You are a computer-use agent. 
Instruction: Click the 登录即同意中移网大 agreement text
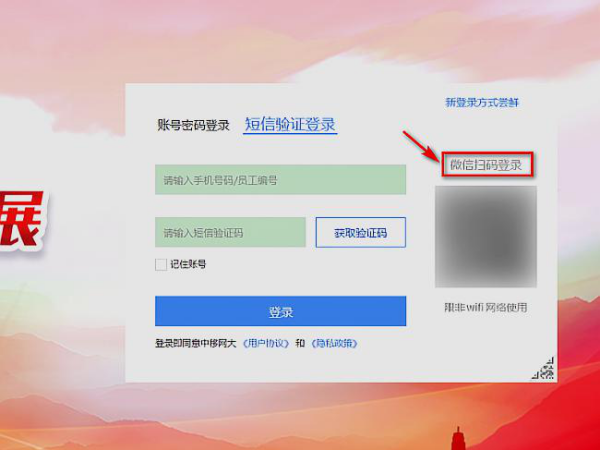(196, 343)
